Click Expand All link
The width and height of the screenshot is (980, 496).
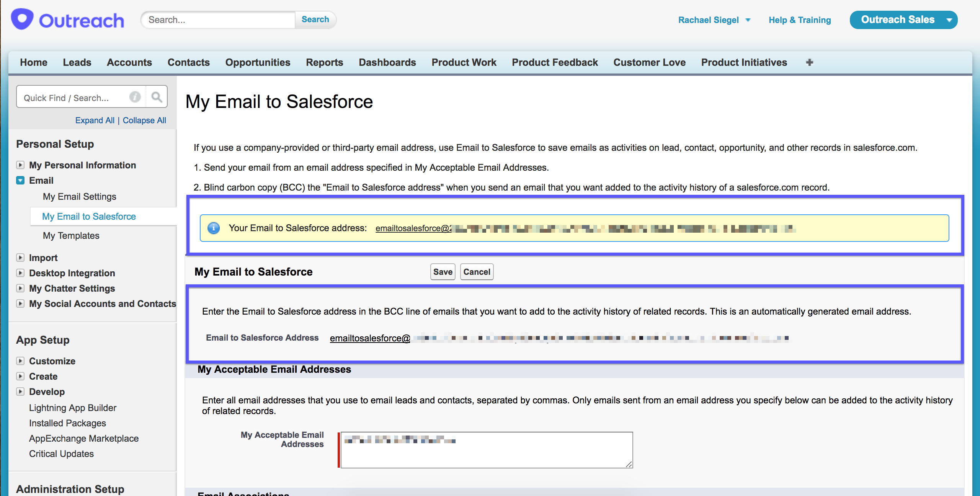pos(95,120)
